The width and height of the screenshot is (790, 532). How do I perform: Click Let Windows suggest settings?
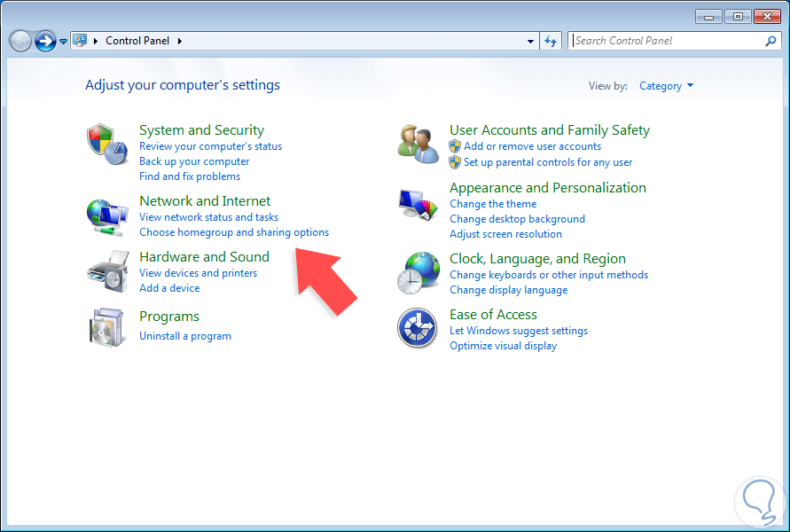519,331
